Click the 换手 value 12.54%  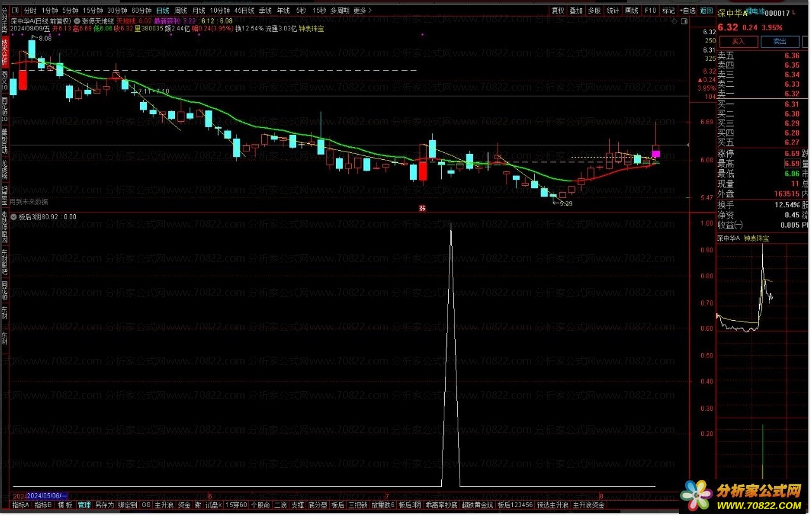(787, 205)
